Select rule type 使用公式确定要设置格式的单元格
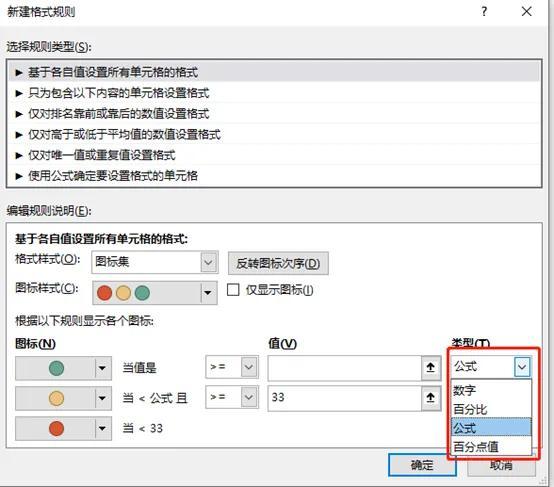Image resolution: width=554 pixels, height=487 pixels. click(274, 176)
